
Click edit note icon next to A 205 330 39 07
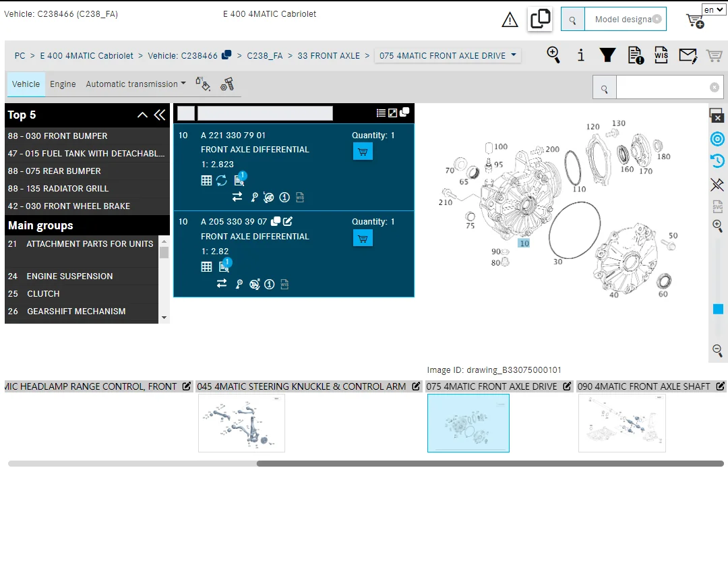(x=288, y=221)
